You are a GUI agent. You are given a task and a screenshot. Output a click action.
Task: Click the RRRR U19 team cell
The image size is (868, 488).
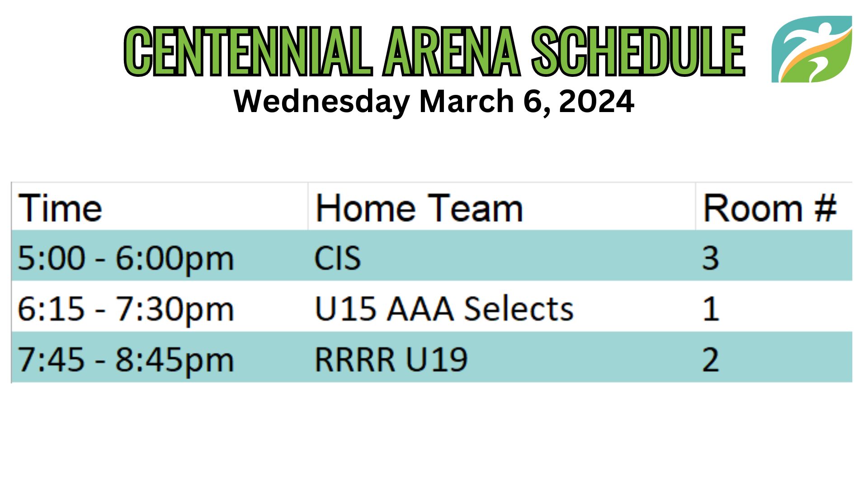(502, 357)
